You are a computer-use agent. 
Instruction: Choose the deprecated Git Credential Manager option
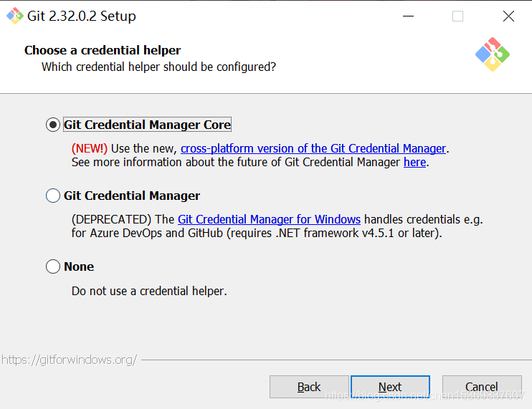click(53, 196)
